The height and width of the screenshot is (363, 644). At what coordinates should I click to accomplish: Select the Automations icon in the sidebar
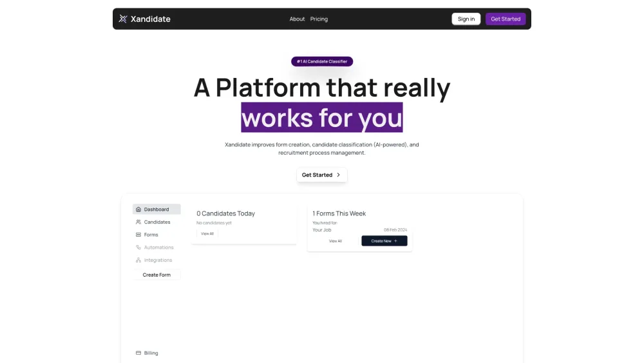pos(138,248)
